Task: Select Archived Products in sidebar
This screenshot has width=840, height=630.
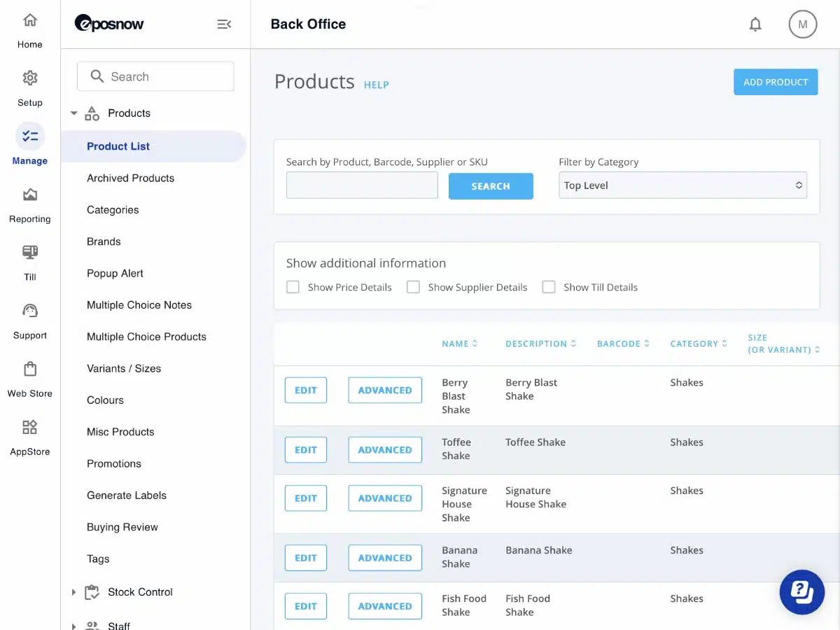Action: point(130,178)
